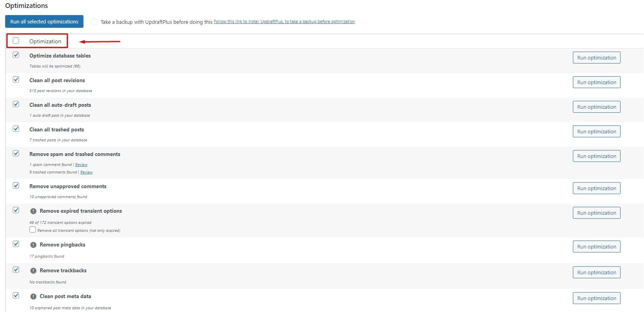Viewport: 644px width, 312px height.
Task: Run optimization for Clean all auto-draft posts
Action: [x=596, y=107]
